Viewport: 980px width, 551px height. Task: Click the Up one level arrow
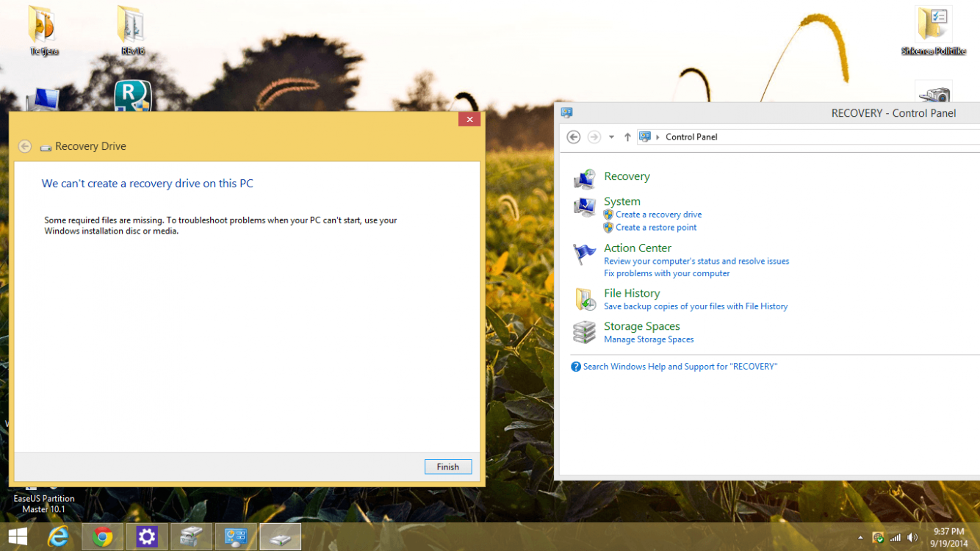coord(627,137)
